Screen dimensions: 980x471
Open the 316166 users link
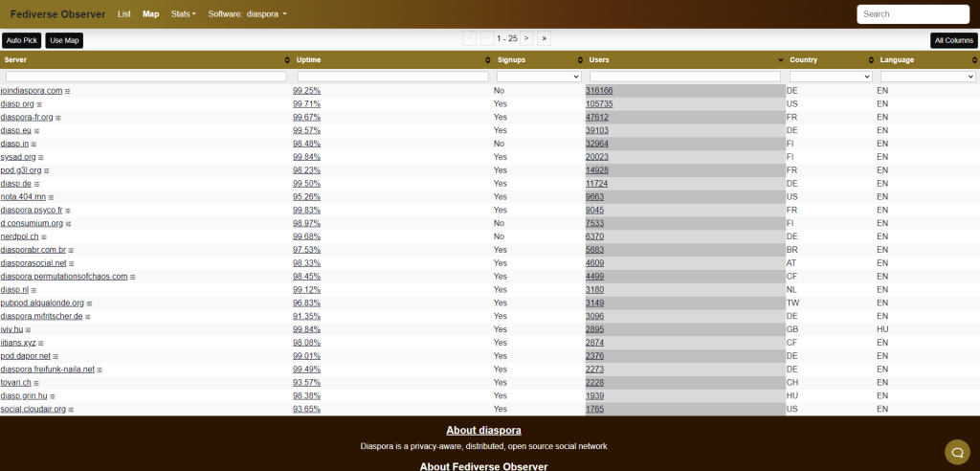(x=599, y=91)
